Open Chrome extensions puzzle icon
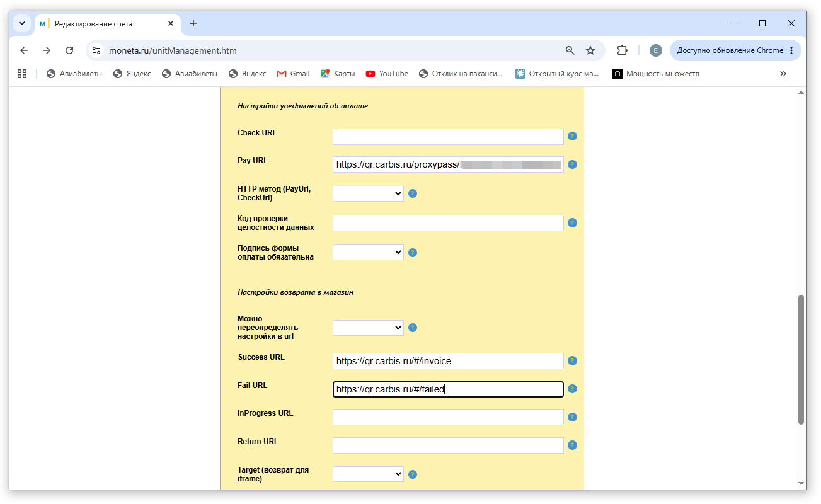Image resolution: width=821 pixels, height=504 pixels. (x=623, y=50)
